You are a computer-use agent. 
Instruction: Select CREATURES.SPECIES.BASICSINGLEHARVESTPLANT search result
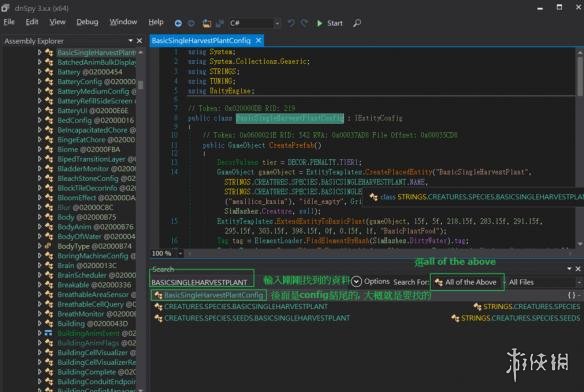(241, 306)
